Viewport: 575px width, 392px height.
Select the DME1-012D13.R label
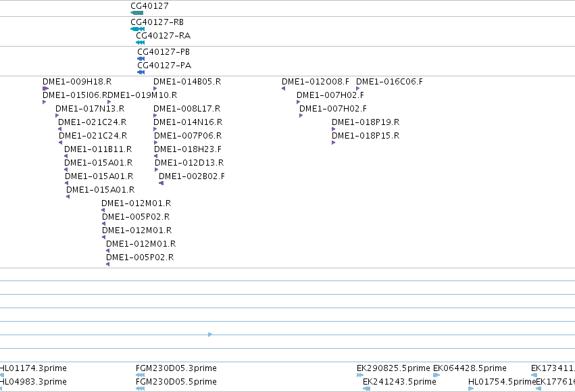(x=189, y=163)
